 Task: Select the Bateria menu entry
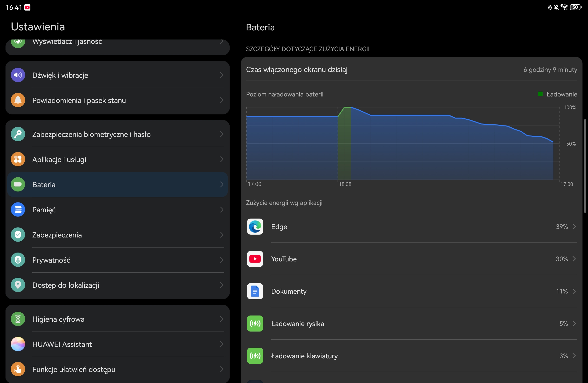tap(117, 185)
